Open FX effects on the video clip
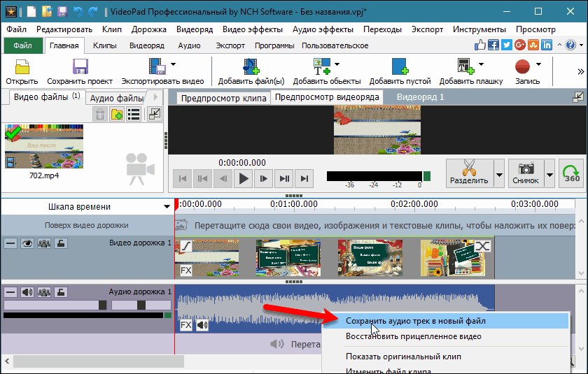This screenshot has width=588, height=374. point(186,270)
